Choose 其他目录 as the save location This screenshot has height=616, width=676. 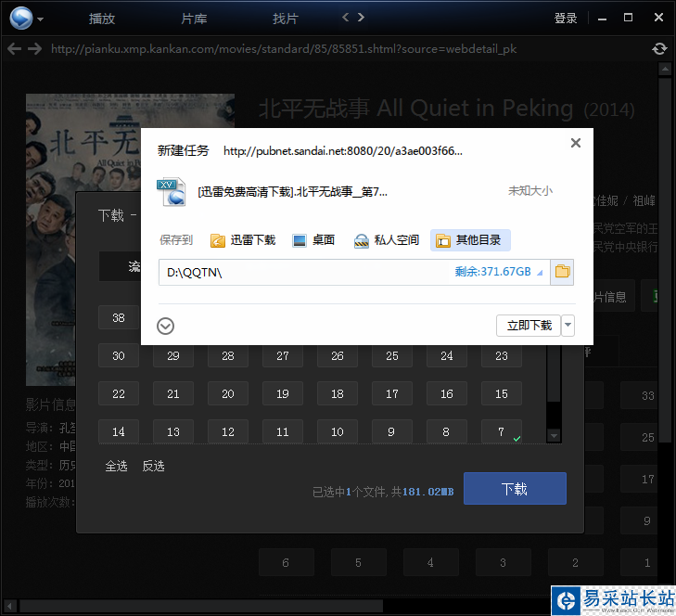(470, 240)
